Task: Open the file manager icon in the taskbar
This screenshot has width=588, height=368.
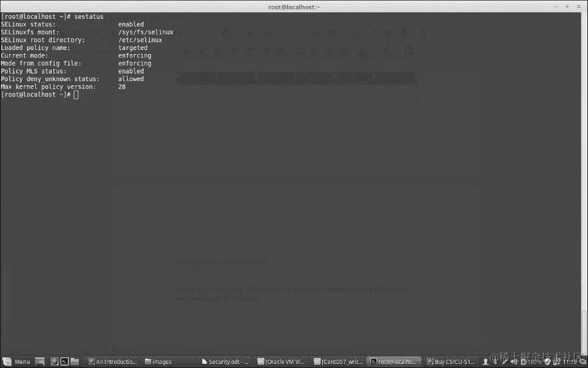Action: tap(75, 361)
